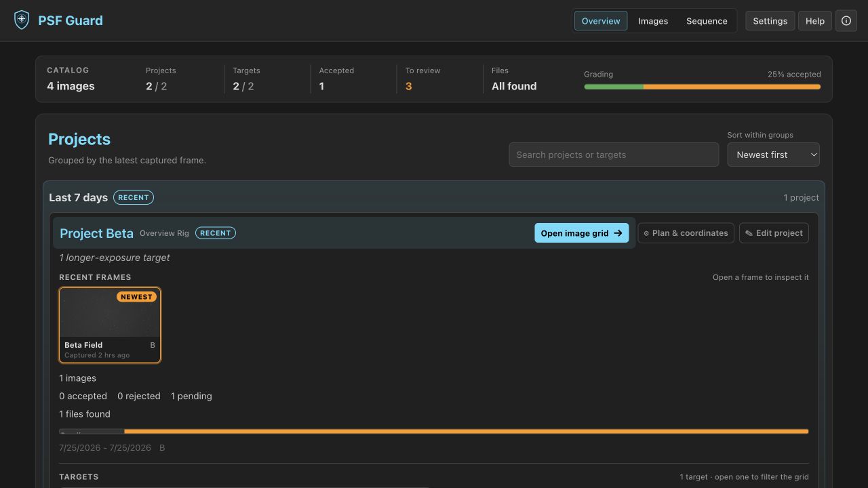Switch to the Overview tab

tap(601, 21)
